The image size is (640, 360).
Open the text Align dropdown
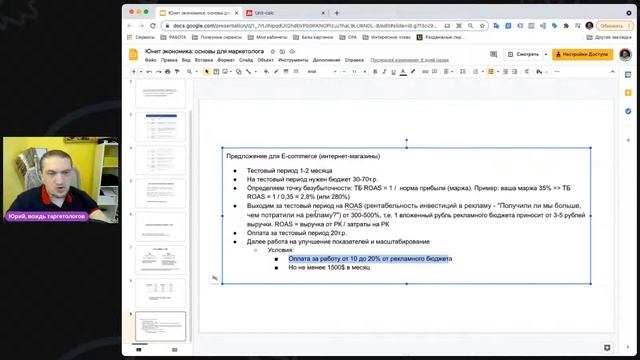pyautogui.click(x=448, y=72)
